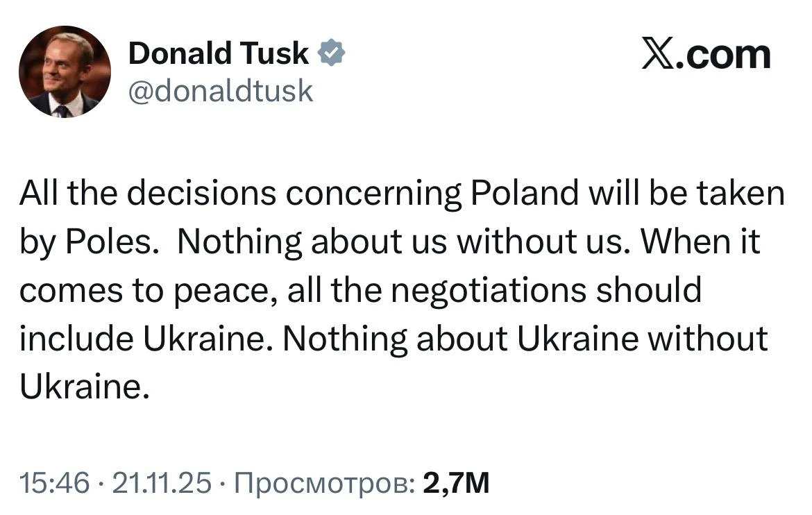Click the final "Ukraine." on the last line
This screenshot has height=515, width=812.
coord(84,386)
